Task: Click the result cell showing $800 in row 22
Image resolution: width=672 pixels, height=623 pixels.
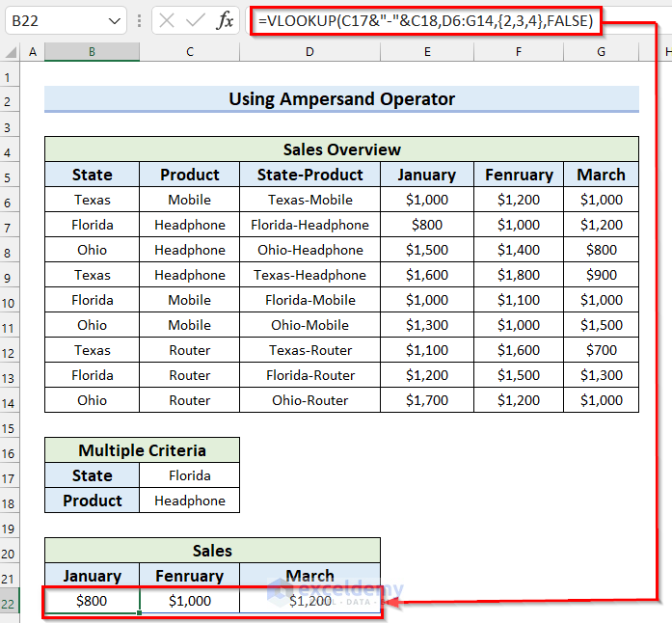Action: tap(92, 601)
